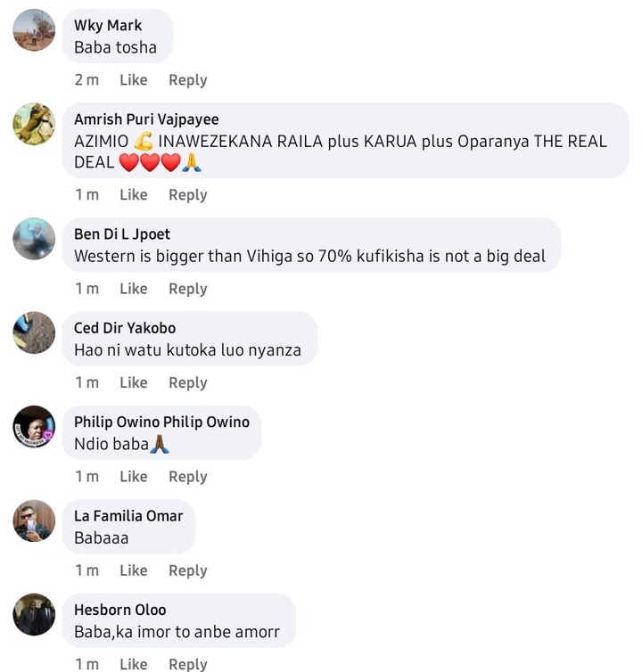Reply to La Familia Omar's 'Babaaa' comment

pos(188,571)
